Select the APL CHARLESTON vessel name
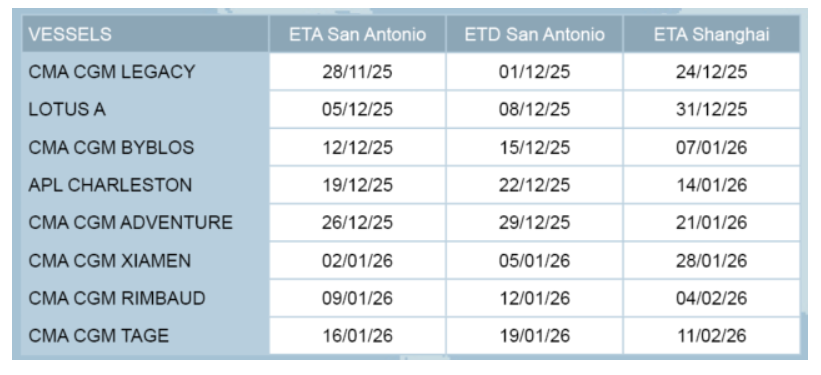 coord(110,185)
